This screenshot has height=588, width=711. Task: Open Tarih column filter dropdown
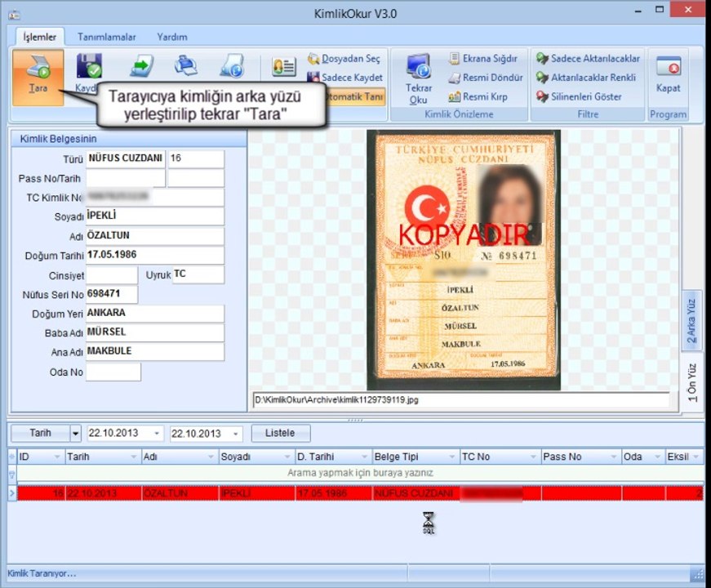[x=134, y=457]
